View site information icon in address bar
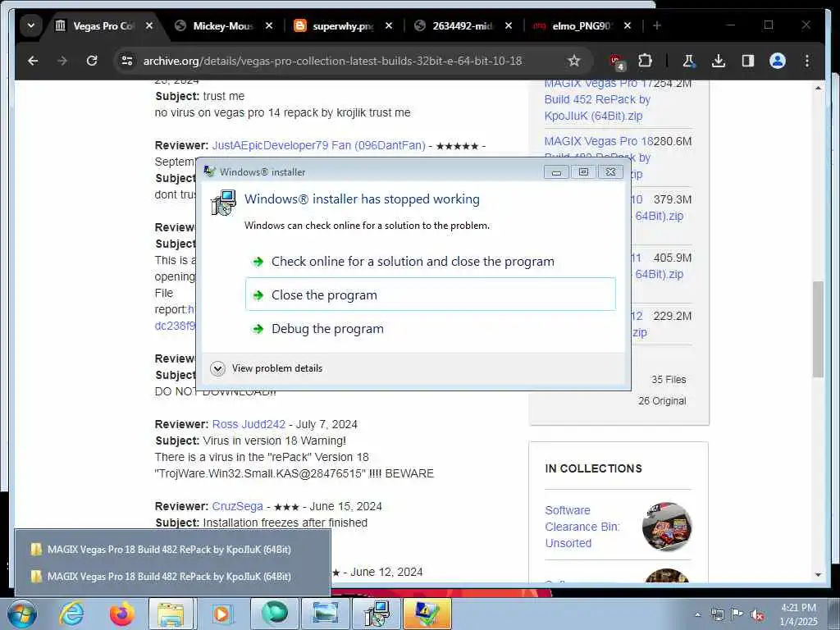The image size is (840, 630). pyautogui.click(x=127, y=61)
